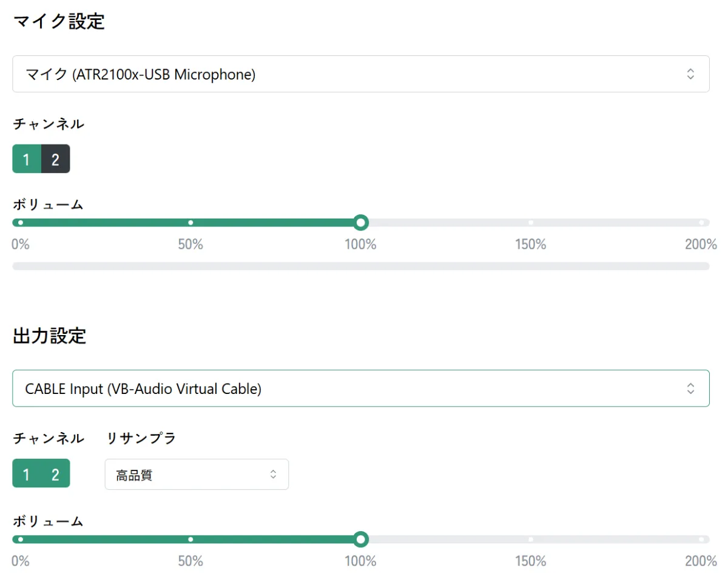Set microphone volume to the 200% mark
The image size is (728, 573).
pos(701,223)
